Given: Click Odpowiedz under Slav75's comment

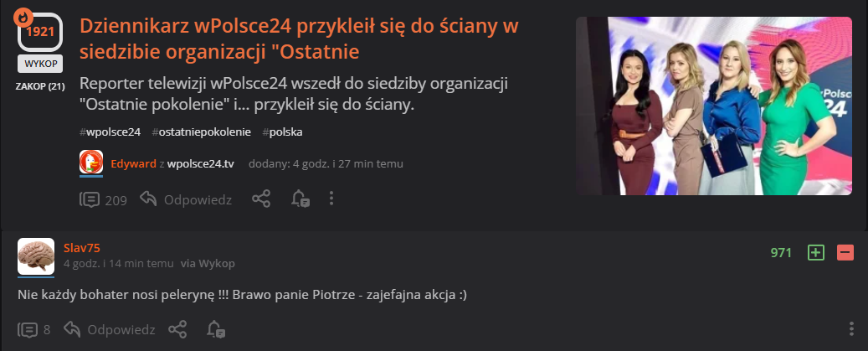Looking at the screenshot, I should (110, 330).
